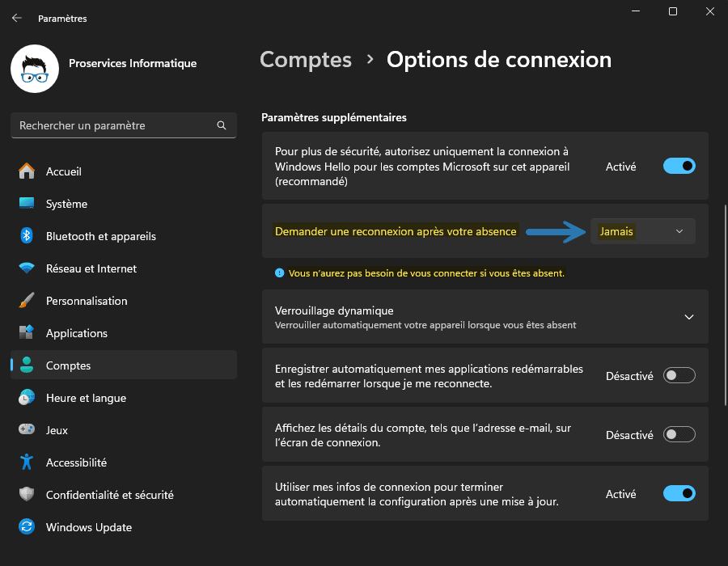Enable restartable apps auto-save toggle
Image resolution: width=728 pixels, height=566 pixels.
(678, 375)
